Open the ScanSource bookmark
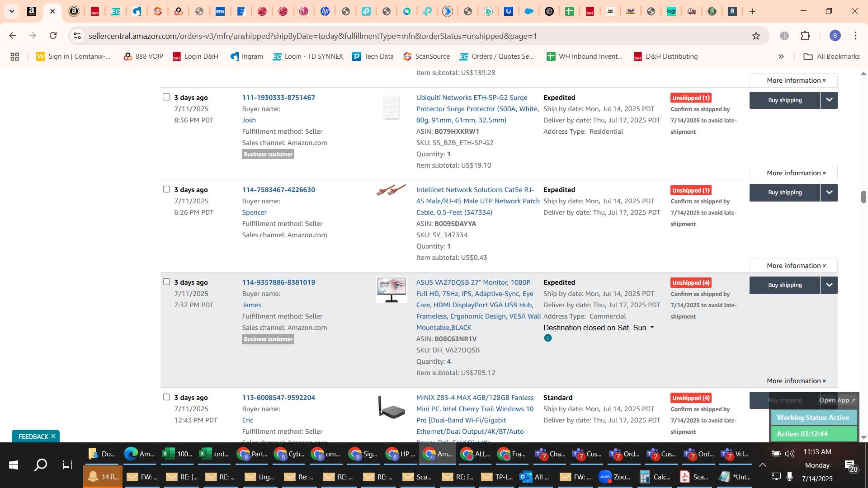The image size is (868, 488). 426,56
